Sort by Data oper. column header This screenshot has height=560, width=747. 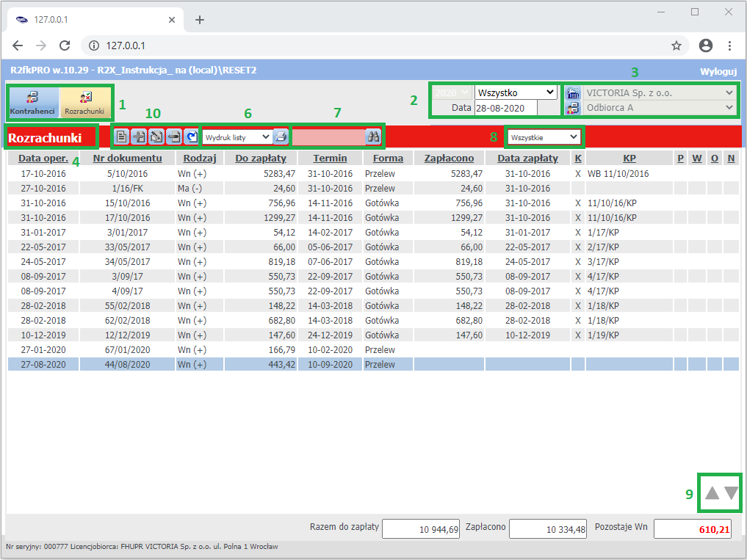(x=43, y=158)
